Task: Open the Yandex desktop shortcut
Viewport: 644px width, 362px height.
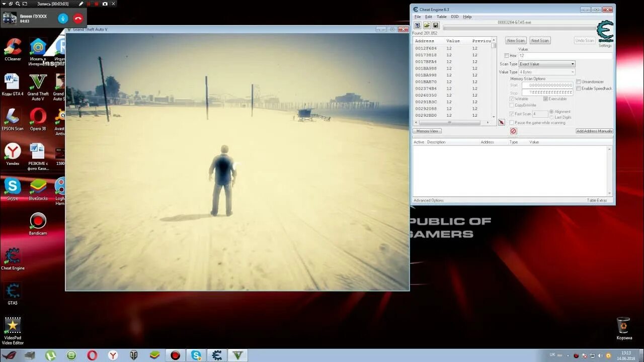Action: (x=13, y=154)
